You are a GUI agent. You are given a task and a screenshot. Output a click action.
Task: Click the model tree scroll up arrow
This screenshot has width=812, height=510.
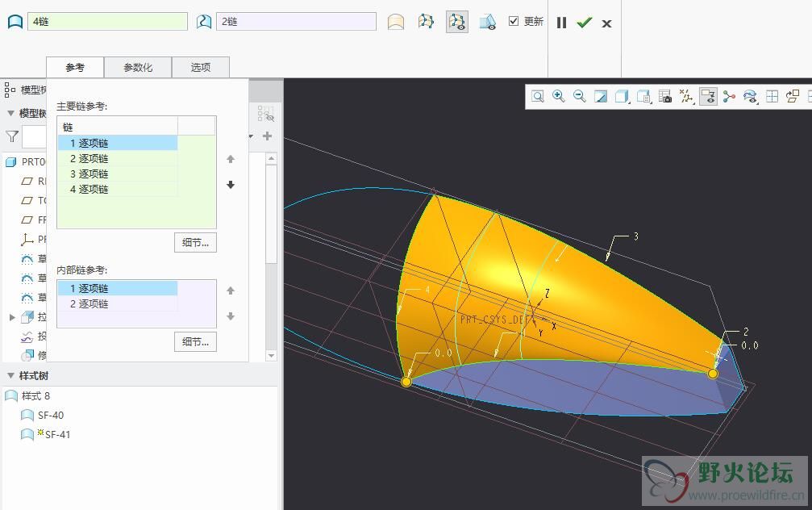[x=272, y=158]
